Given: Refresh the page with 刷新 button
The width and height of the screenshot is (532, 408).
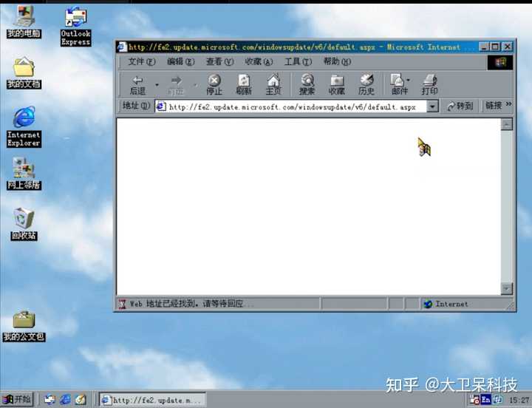Looking at the screenshot, I should point(244,85).
